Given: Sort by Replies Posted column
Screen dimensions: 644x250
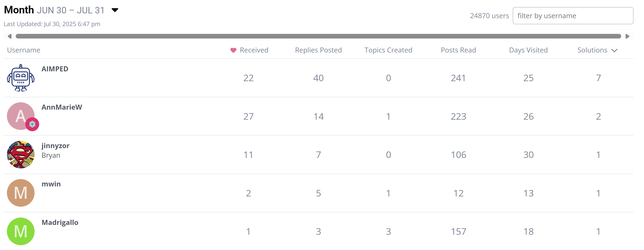Looking at the screenshot, I should tap(318, 50).
